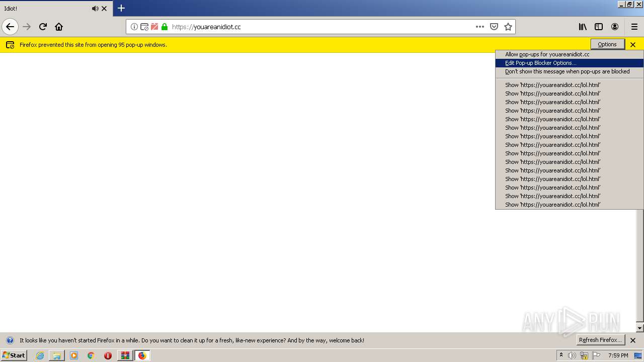Screen dimensions: 644x362
Task: Click the address bar URL field
Action: (x=321, y=27)
